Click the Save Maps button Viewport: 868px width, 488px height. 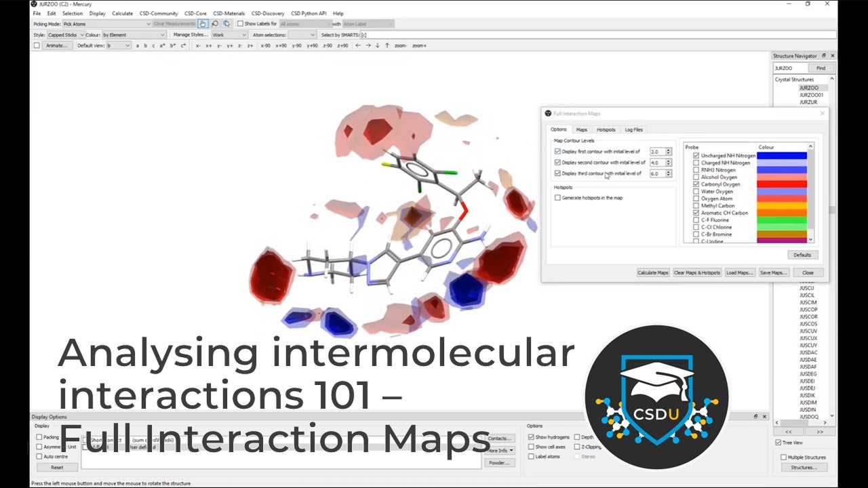tap(774, 272)
